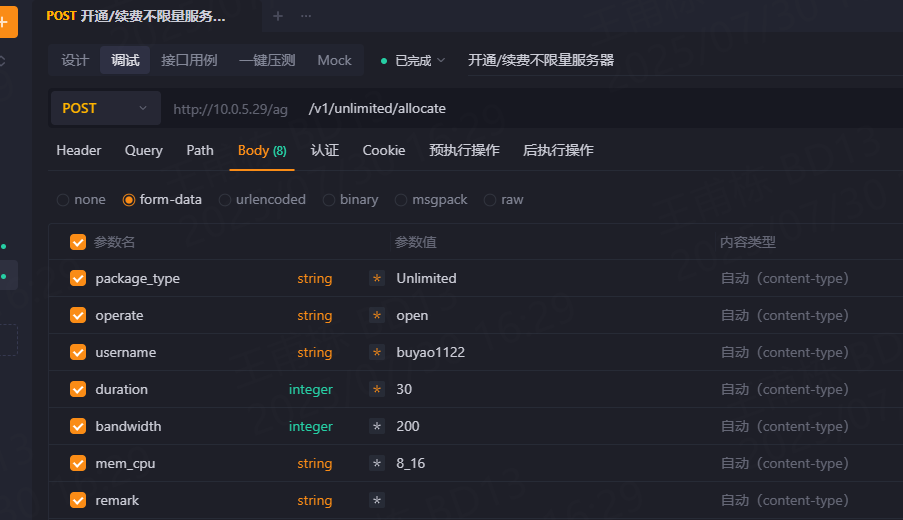903x520 pixels.
Task: Switch to the 调试 tab
Action: coord(125,60)
